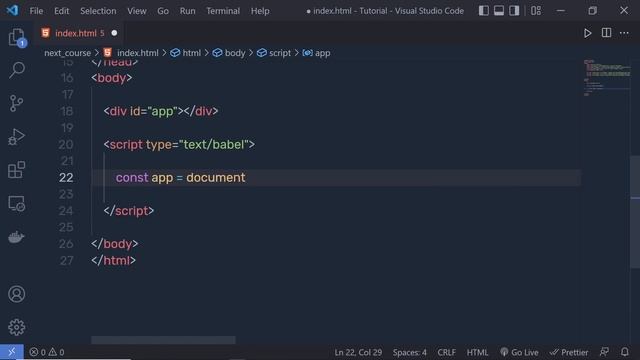640x360 pixels.
Task: Click the 'const' keyword on line 22
Action: tap(132, 178)
